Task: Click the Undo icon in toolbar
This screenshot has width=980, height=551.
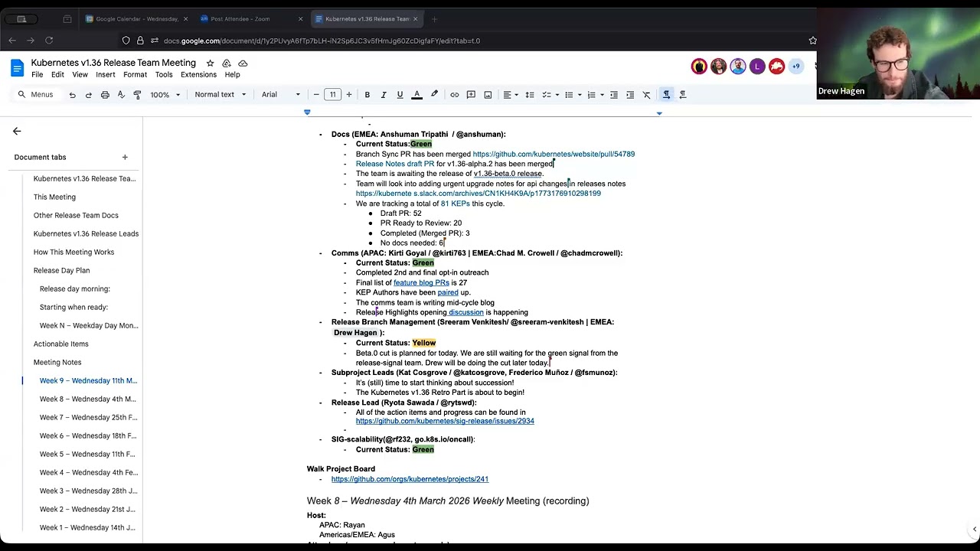Action: click(72, 95)
